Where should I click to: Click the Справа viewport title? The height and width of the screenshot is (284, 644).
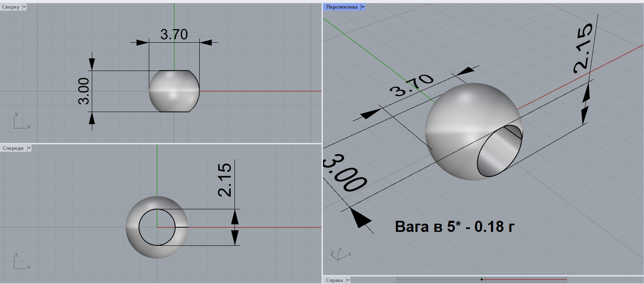[334, 280]
